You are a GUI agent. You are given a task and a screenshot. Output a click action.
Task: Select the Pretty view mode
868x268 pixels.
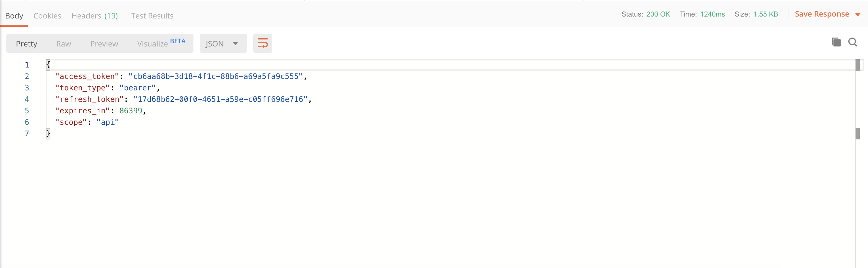pyautogui.click(x=27, y=44)
